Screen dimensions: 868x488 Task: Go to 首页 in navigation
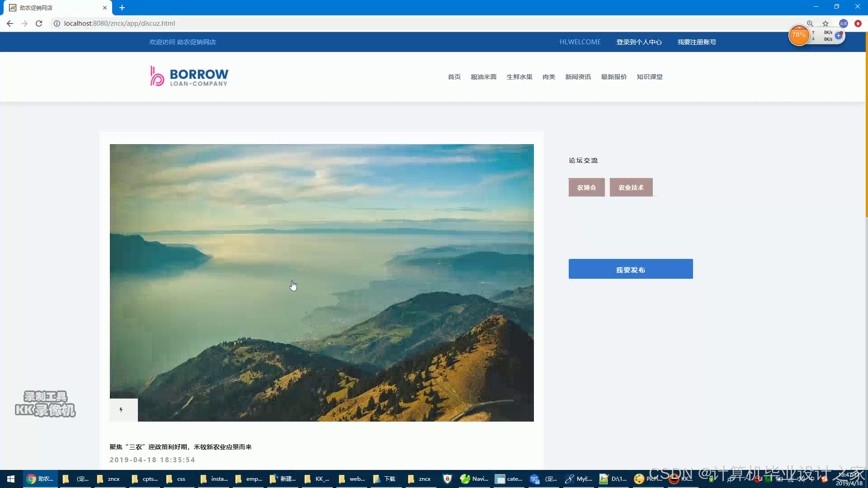tap(454, 77)
